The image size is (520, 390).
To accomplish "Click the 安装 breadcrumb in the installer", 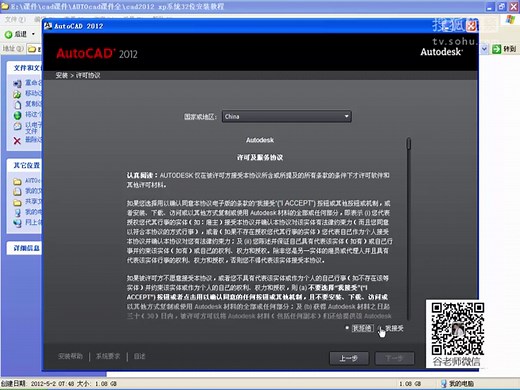I will tap(62, 75).
